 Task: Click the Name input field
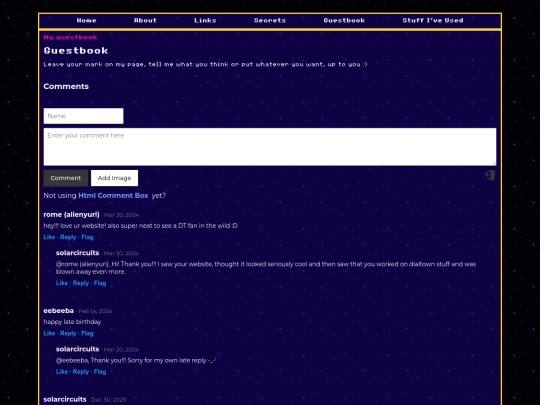click(83, 116)
